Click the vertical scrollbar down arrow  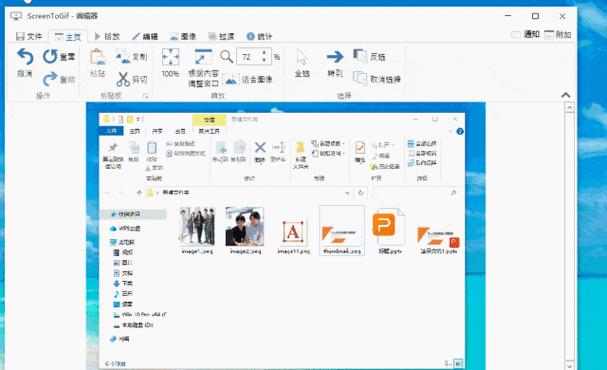tap(569, 365)
